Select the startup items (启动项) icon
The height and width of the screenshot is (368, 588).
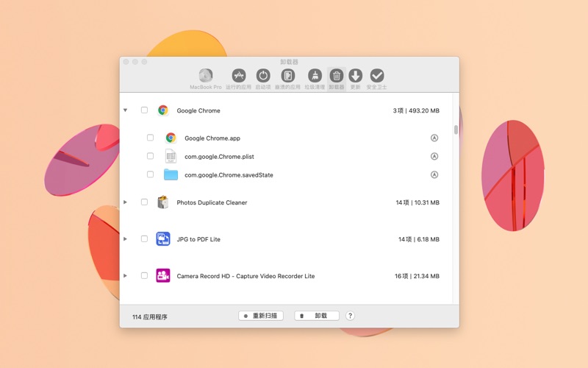tap(263, 76)
